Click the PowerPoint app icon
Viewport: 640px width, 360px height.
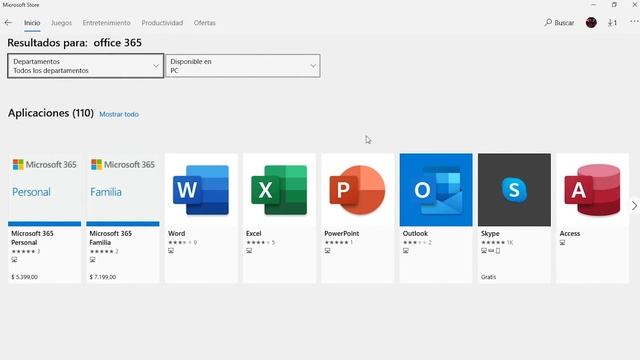coord(358,190)
